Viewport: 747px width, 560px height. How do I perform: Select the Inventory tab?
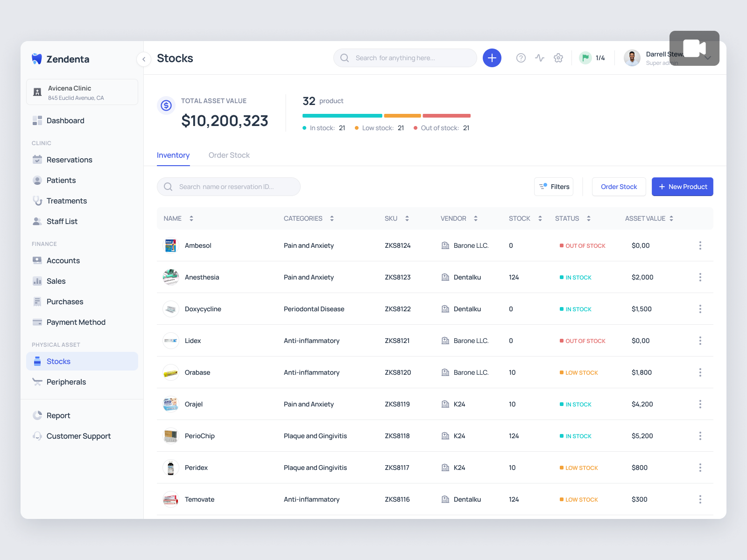tap(173, 155)
